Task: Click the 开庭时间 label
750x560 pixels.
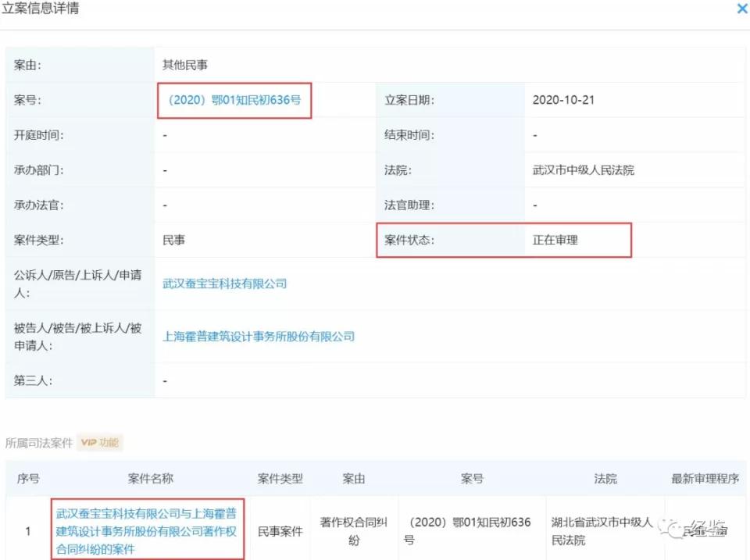Action: (x=39, y=135)
